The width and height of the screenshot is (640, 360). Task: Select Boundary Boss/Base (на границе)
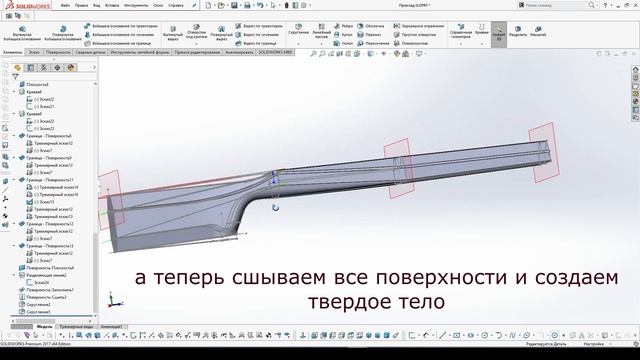118,43
